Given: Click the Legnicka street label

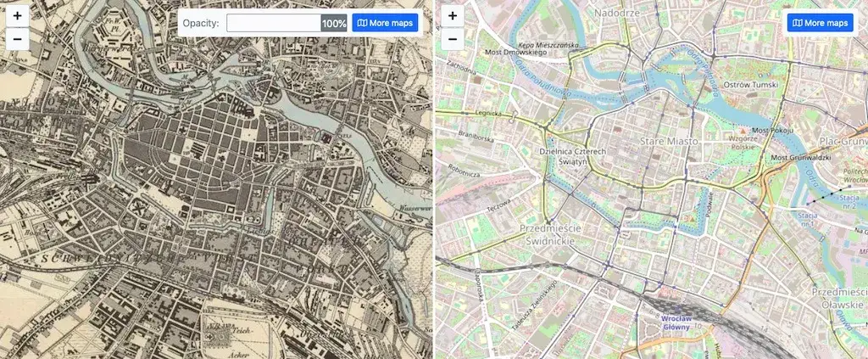Looking at the screenshot, I should point(487,113).
